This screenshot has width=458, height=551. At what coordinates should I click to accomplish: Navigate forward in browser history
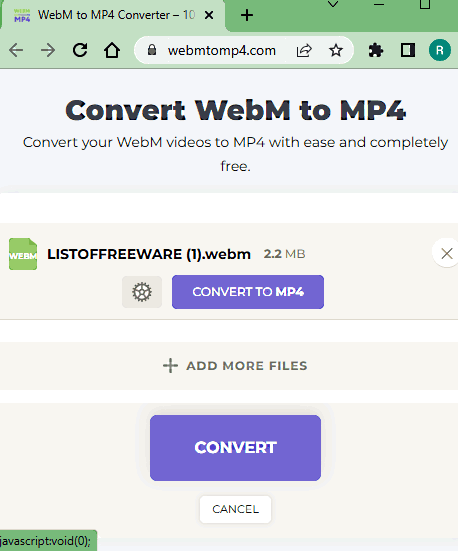[48, 50]
